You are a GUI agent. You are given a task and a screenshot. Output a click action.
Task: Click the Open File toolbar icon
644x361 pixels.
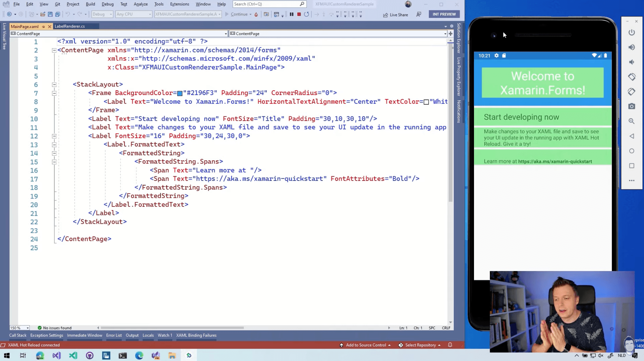[43, 14]
